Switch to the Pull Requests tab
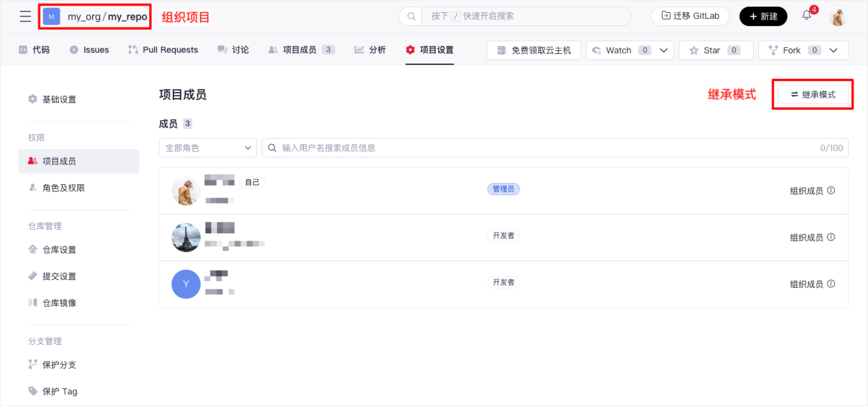The width and height of the screenshot is (868, 406). (x=163, y=50)
